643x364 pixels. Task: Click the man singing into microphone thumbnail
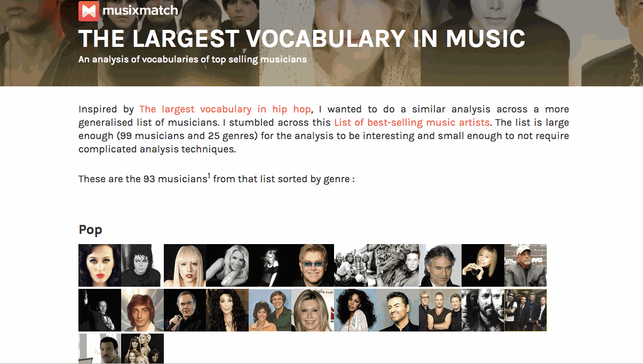click(185, 310)
